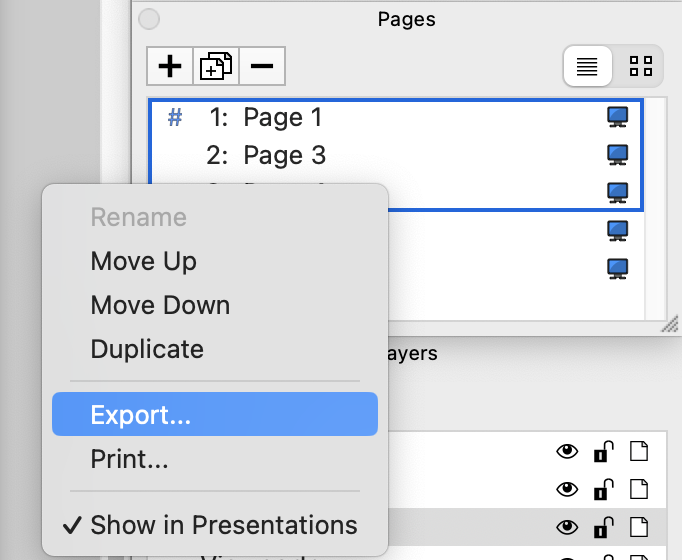Toggle the lock icon on first layer

[602, 452]
